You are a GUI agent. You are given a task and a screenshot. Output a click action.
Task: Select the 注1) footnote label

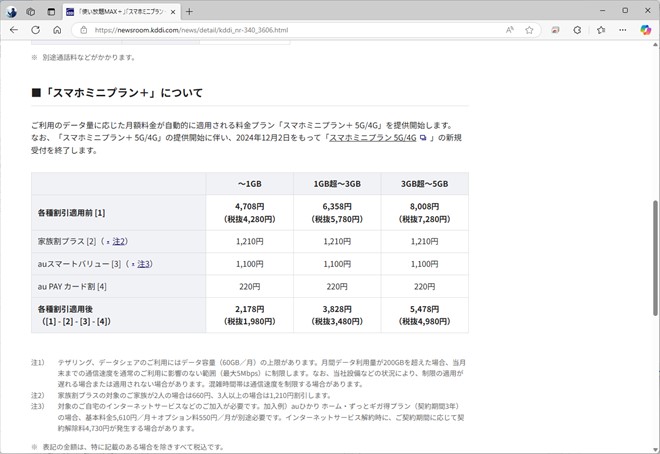coord(37,362)
